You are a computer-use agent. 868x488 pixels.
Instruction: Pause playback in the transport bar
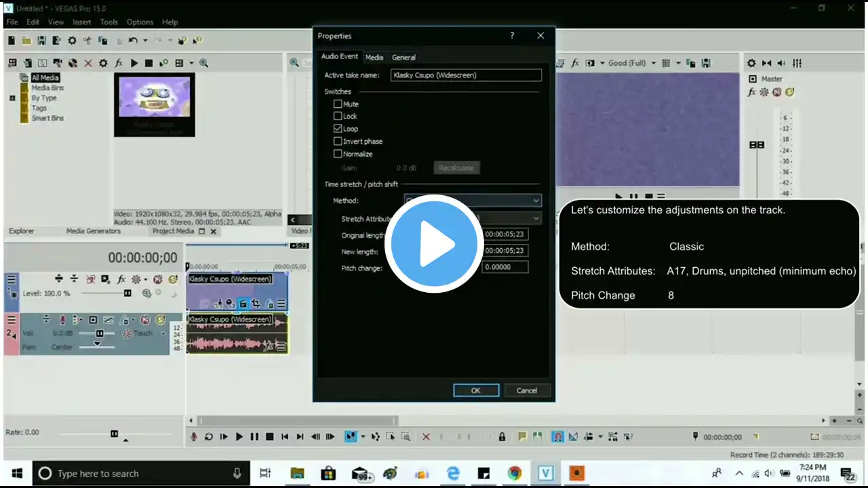point(254,437)
